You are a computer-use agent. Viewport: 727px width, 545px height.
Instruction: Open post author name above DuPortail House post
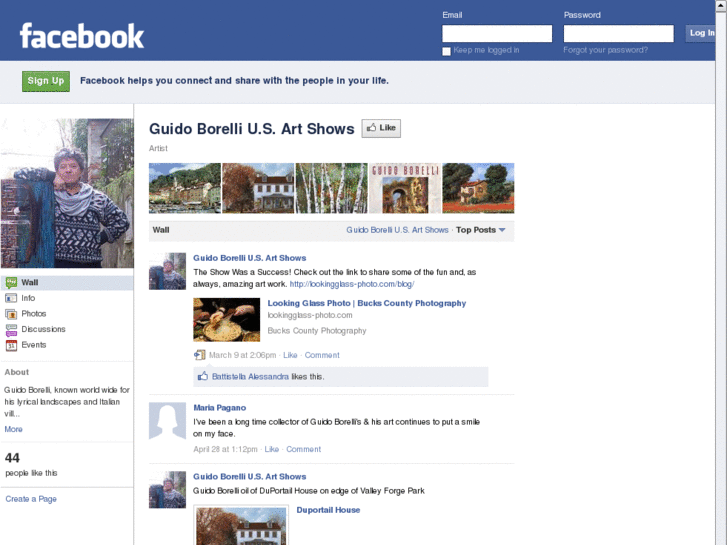pyautogui.click(x=249, y=477)
